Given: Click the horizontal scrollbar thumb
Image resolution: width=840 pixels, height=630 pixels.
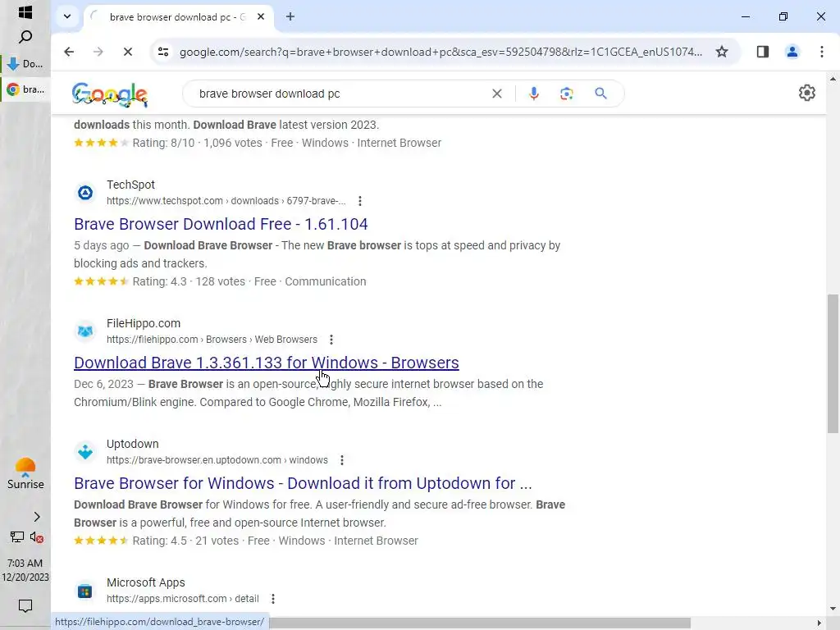Looking at the screenshot, I should pyautogui.click(x=479, y=623).
